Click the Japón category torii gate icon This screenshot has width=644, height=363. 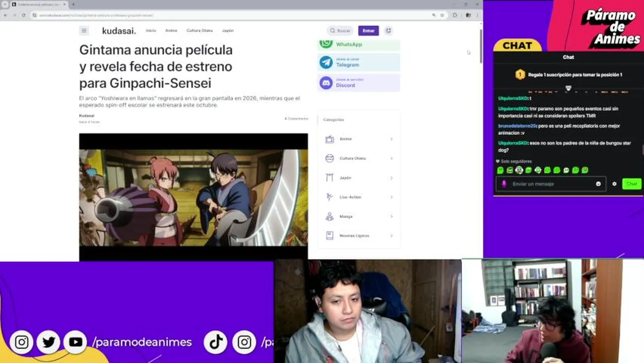coord(330,177)
